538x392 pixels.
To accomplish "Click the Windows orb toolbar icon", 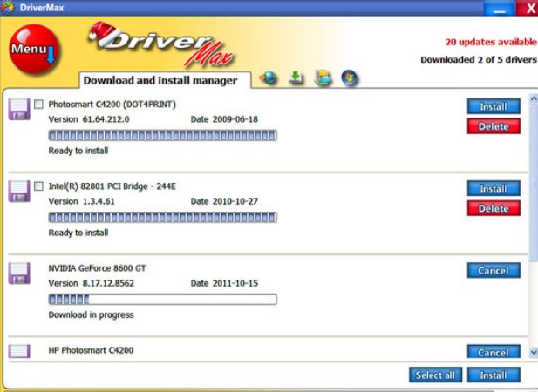I will (350, 78).
